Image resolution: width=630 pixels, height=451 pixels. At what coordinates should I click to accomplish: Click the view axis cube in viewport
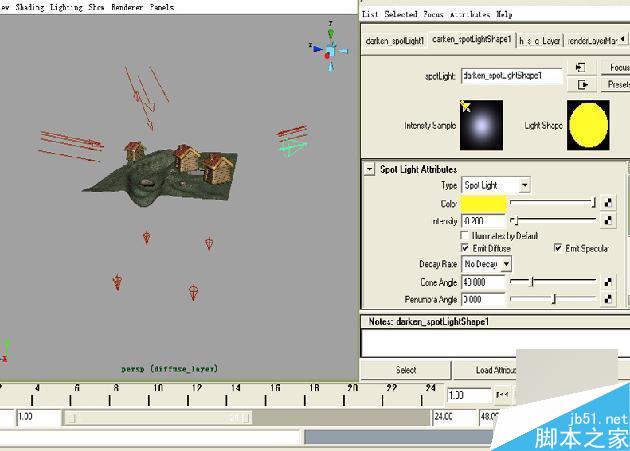click(330, 52)
